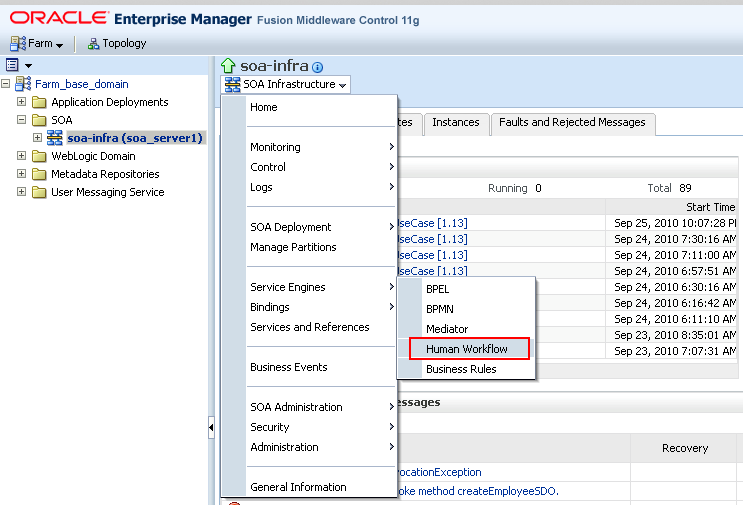Screen dimensions: 743x505
Task: Click the soa-infra information icon
Action: click(317, 67)
